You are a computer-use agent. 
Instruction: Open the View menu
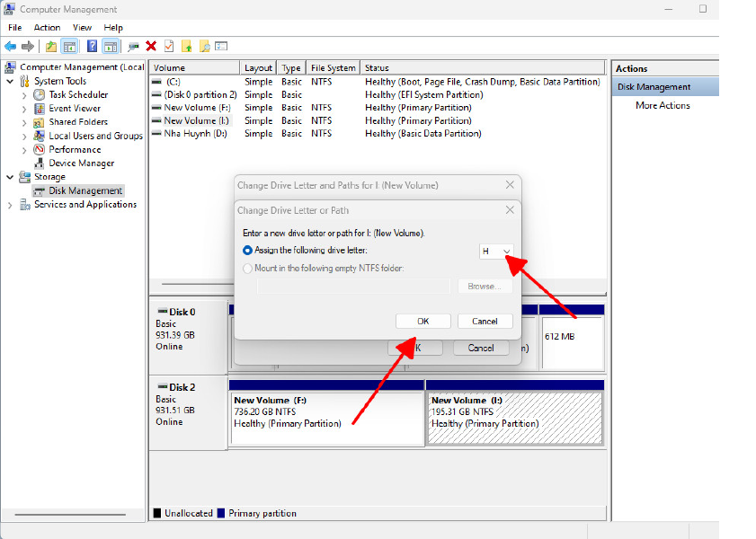82,28
